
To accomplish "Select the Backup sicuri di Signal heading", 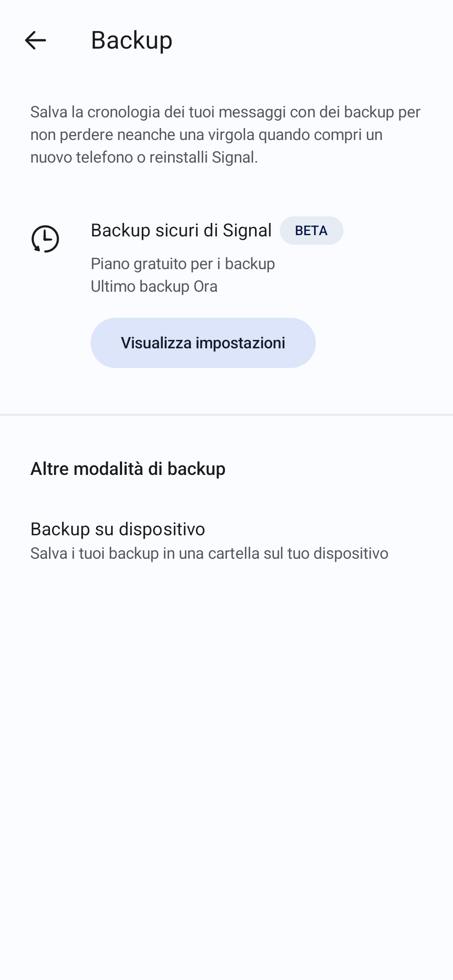I will coord(181,231).
